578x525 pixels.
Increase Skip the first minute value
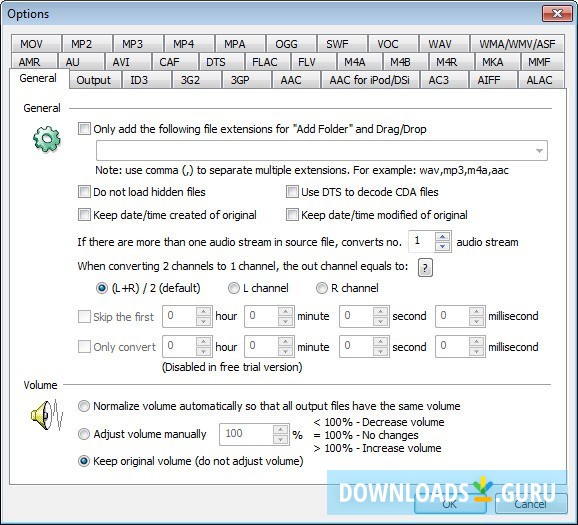285,312
